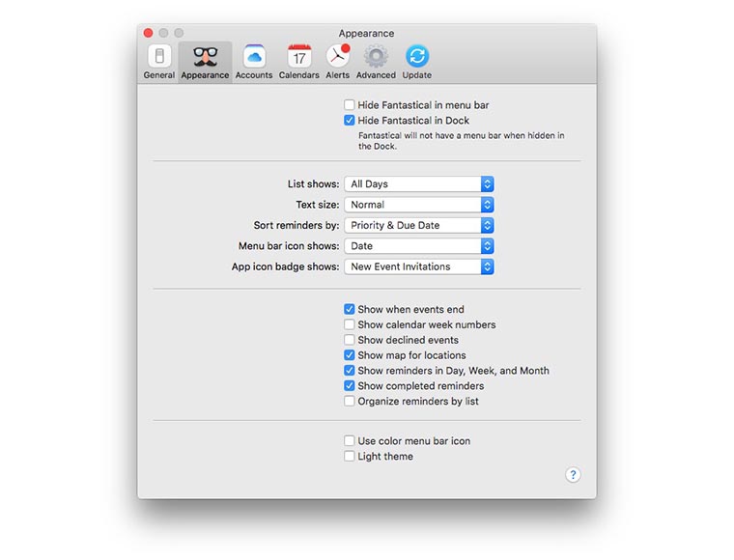
Task: Enable Use color menu bar icon
Action: [x=350, y=440]
